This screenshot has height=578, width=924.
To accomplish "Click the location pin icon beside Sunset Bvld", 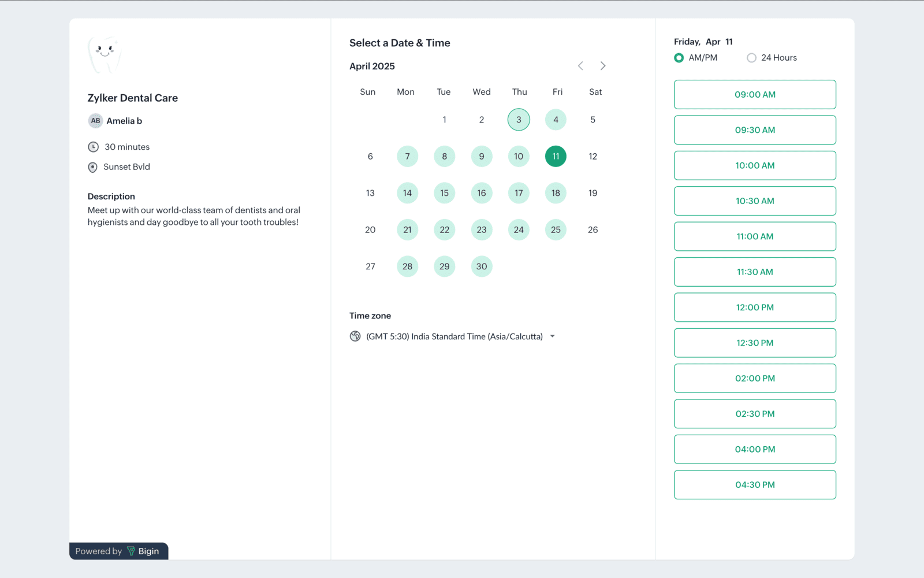I will click(92, 167).
